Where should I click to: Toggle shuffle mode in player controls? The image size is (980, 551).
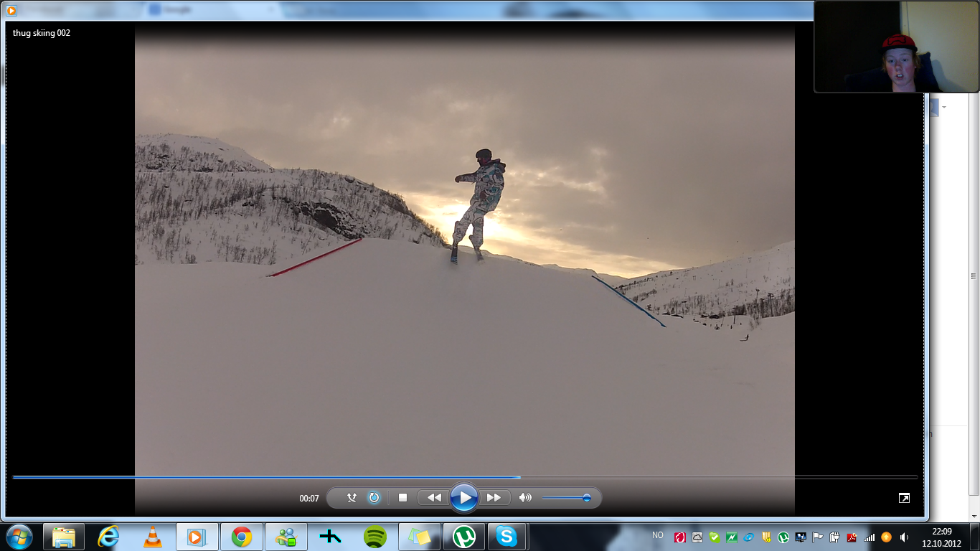[352, 497]
